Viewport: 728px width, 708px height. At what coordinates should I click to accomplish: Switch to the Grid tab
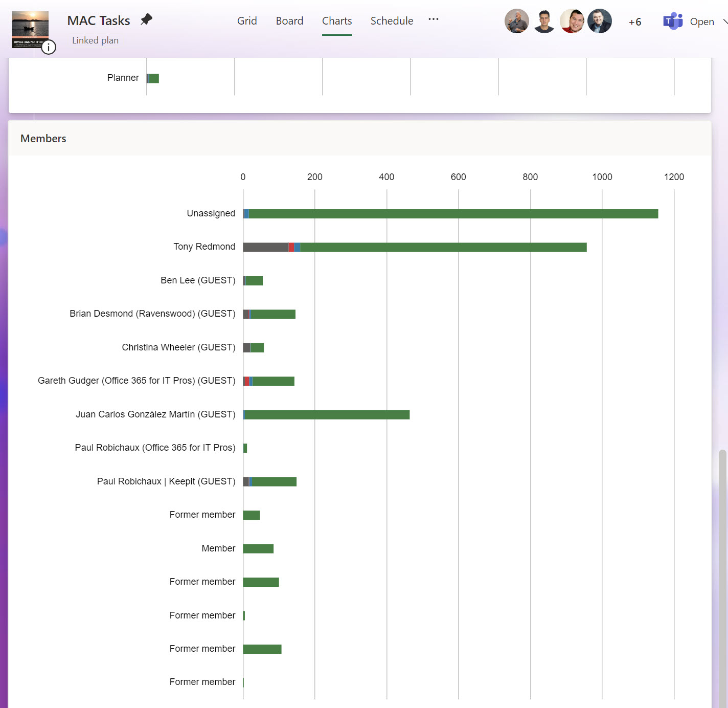(x=247, y=21)
